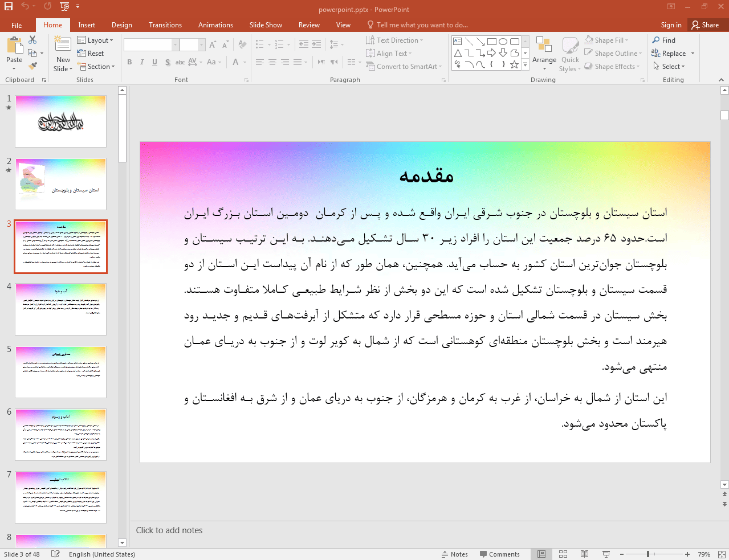The image size is (729, 560).
Task: Open the Transitions tab
Action: coord(165,25)
